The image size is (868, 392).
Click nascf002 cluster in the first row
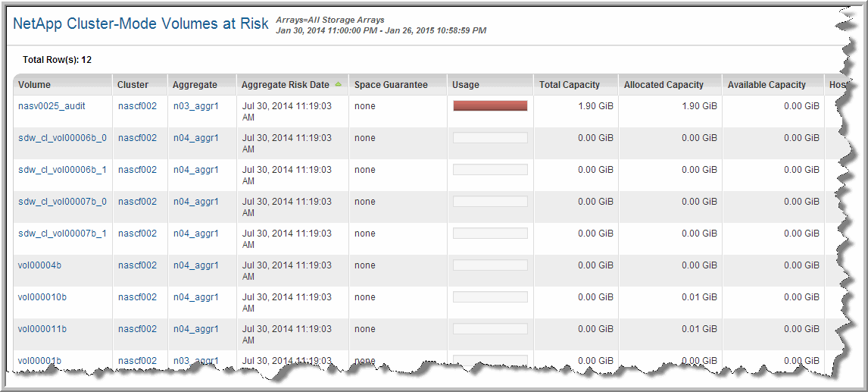point(137,106)
